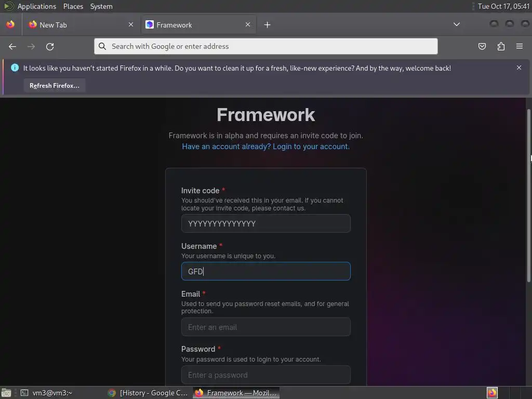The image size is (532, 399).
Task: Switch to History Google Chrome taskbar window
Action: (148, 393)
